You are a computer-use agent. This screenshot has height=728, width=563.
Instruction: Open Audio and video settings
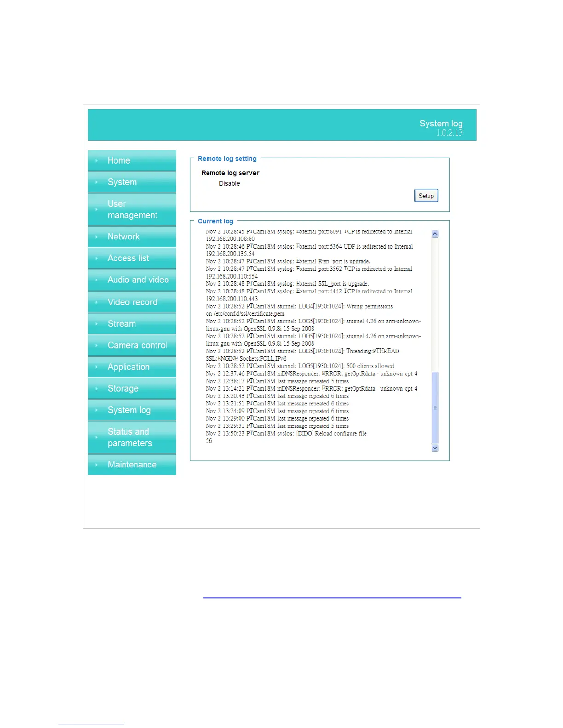pos(132,280)
